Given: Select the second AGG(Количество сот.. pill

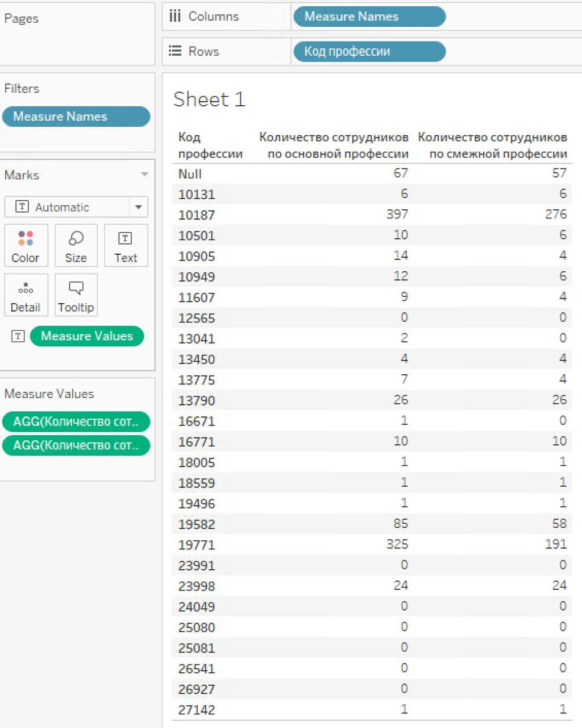Looking at the screenshot, I should tap(76, 445).
